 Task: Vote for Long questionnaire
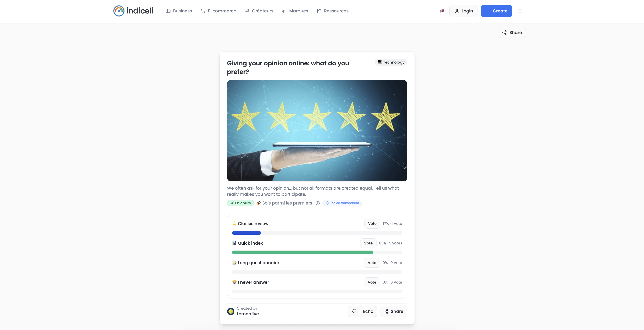[372, 263]
